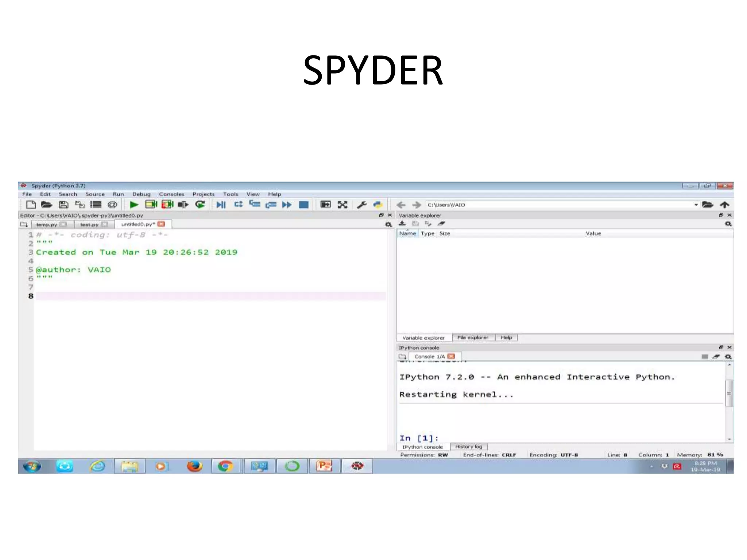747x560 pixels.
Task: Open Variable explorer options gear
Action: (728, 224)
